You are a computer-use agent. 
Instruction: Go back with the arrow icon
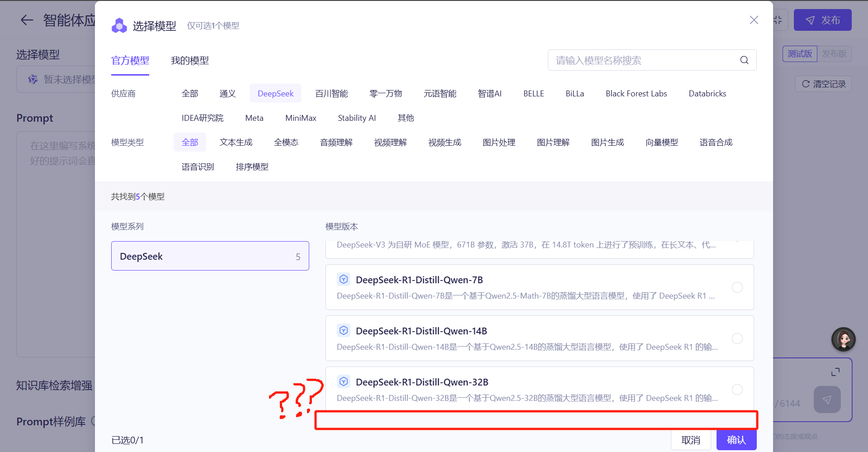coord(27,20)
